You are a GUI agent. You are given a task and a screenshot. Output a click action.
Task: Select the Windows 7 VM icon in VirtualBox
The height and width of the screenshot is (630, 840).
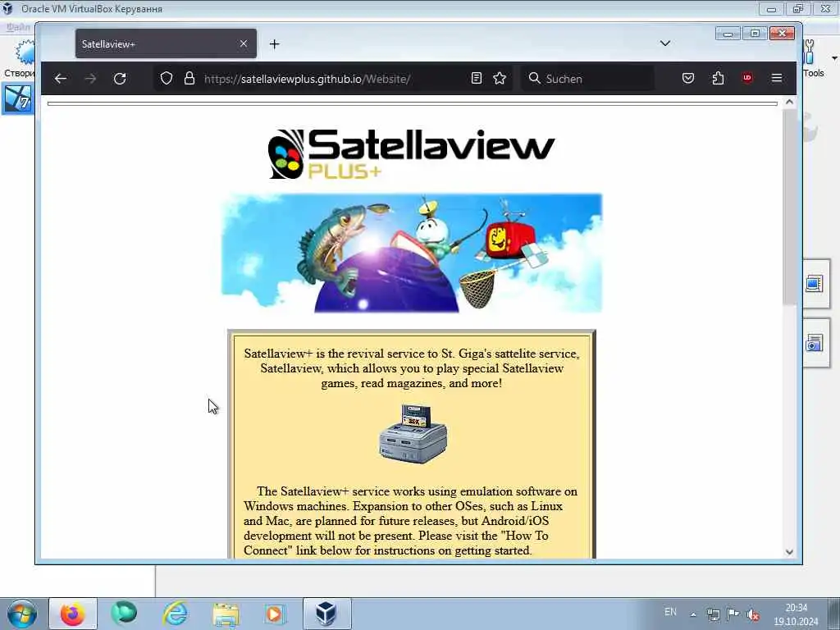point(18,98)
